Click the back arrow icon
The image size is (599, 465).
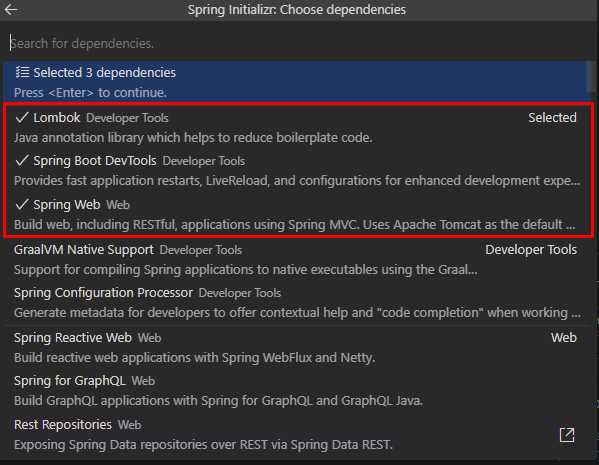coord(11,10)
